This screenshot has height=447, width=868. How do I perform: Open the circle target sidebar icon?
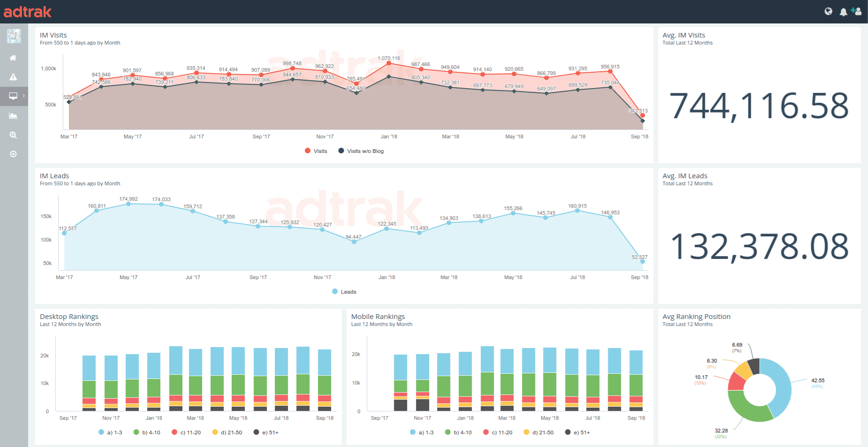tap(13, 154)
